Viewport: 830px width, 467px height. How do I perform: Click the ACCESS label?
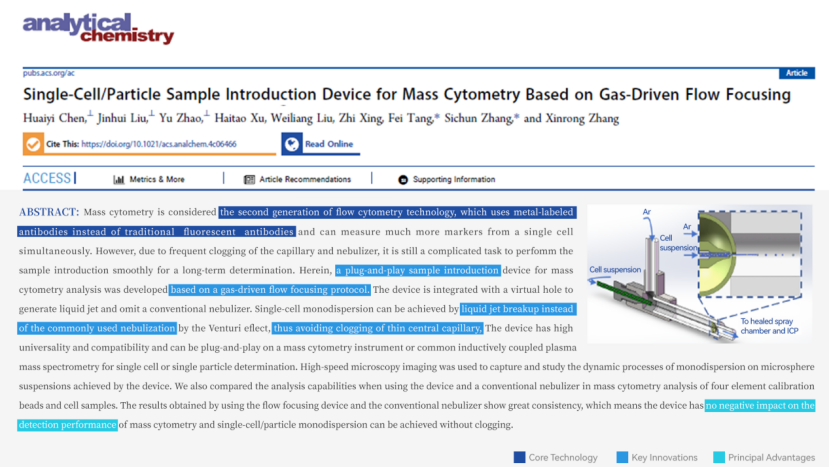click(47, 179)
